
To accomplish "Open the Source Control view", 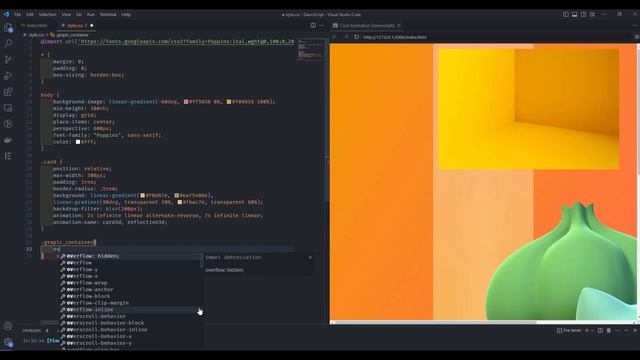I will (x=8, y=60).
